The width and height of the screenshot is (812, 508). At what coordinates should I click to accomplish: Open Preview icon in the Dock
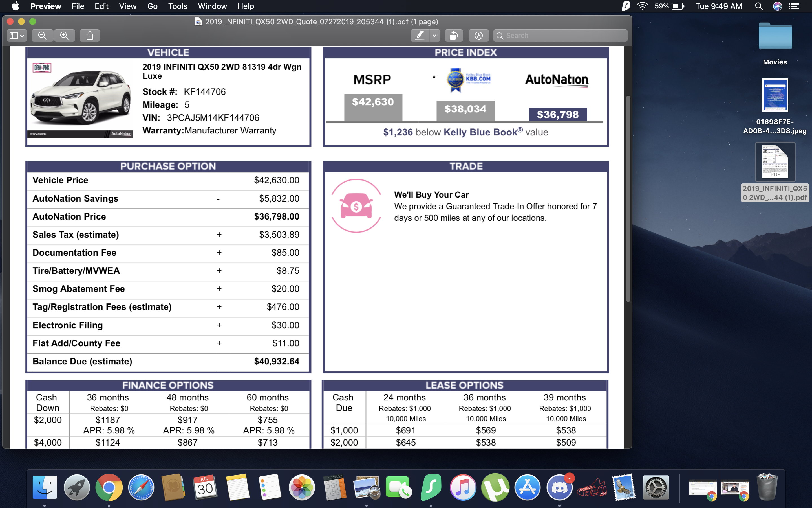(367, 487)
